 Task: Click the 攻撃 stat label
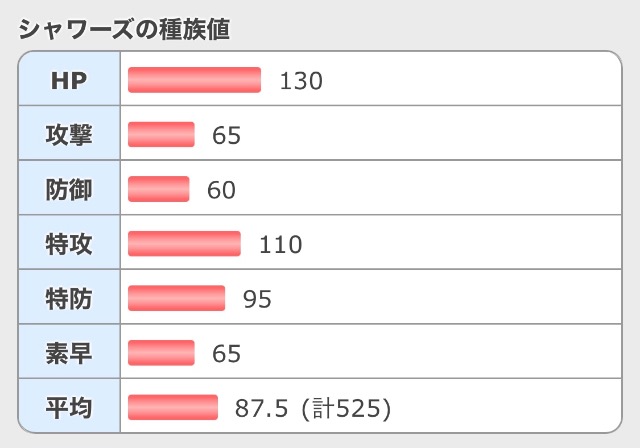click(69, 135)
